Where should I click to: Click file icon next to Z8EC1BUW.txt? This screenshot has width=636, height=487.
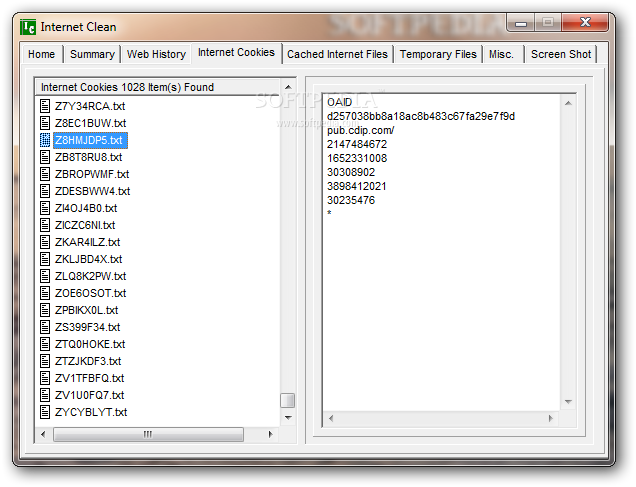45,123
